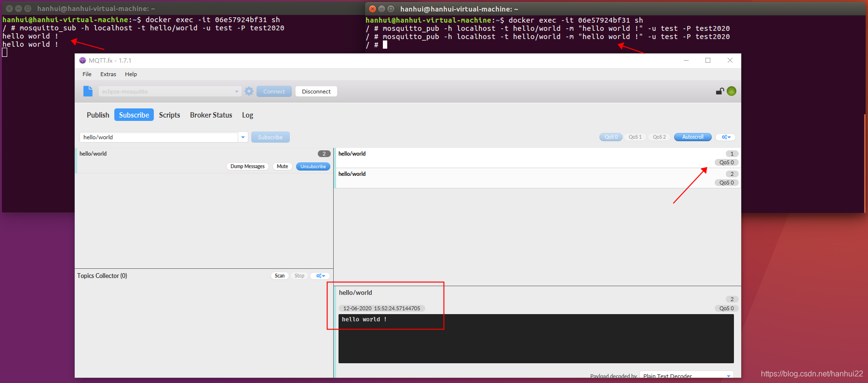
Task: Open the Broker Status tab
Action: pos(211,115)
